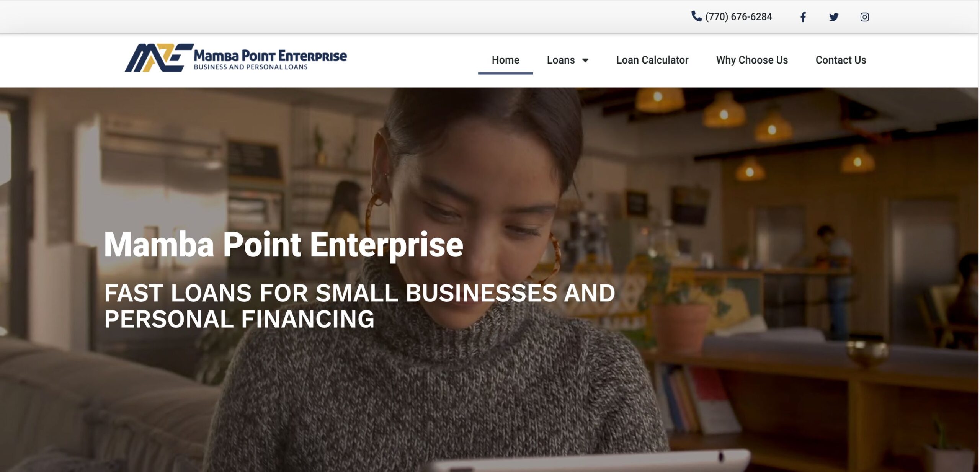Click the Mamba Point Enterprise logo wordmark

pyautogui.click(x=270, y=56)
